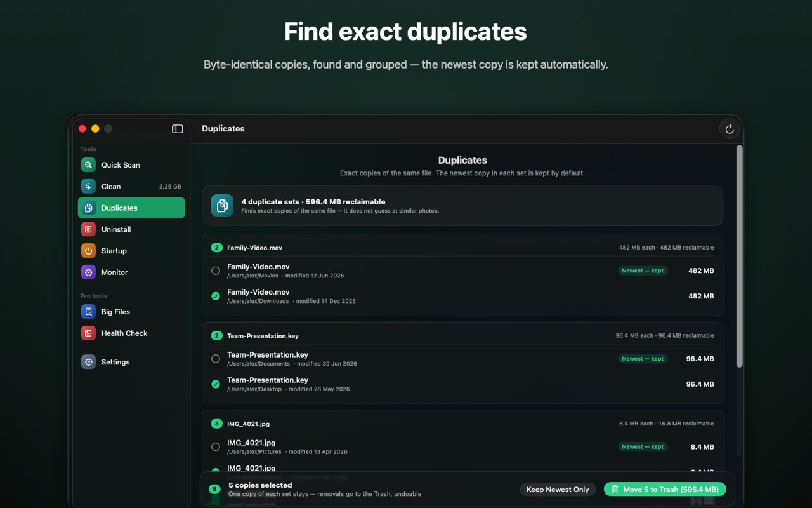Click '5 copies selected' status text

(x=260, y=485)
